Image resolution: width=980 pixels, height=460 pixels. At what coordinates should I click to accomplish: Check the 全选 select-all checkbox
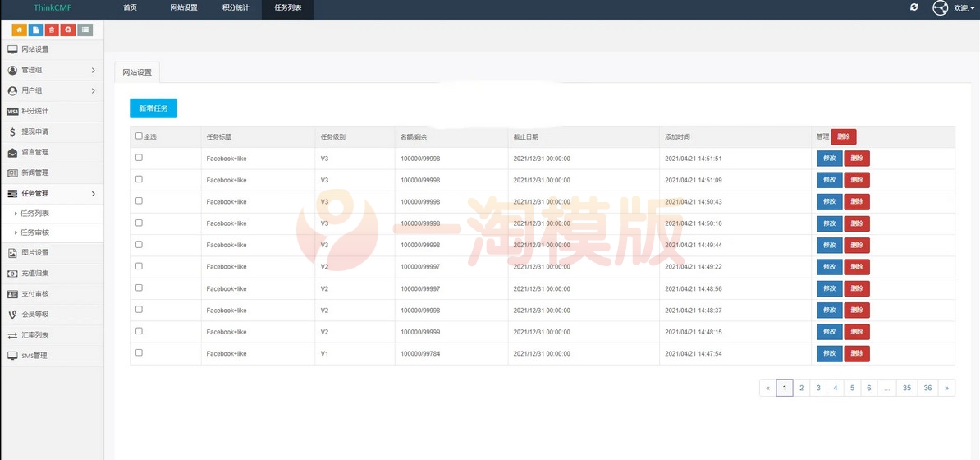click(x=139, y=136)
